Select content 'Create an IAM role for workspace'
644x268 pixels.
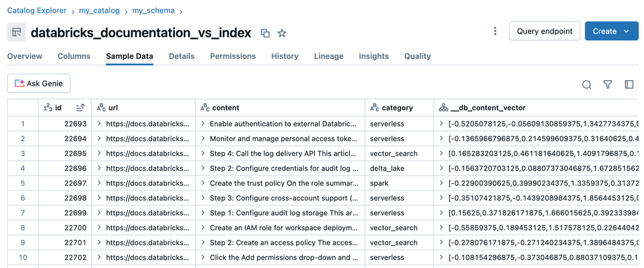click(x=284, y=228)
